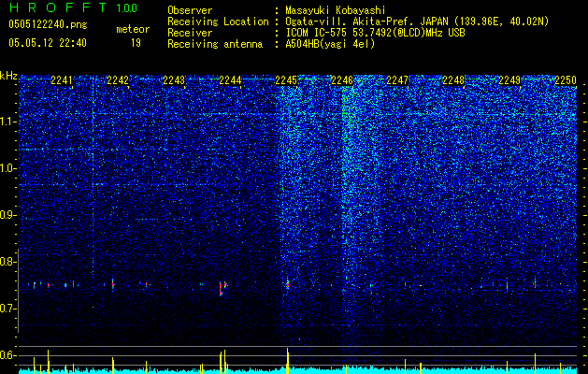Click the Receiving antenna label
This screenshot has width=588, height=374.
click(215, 44)
